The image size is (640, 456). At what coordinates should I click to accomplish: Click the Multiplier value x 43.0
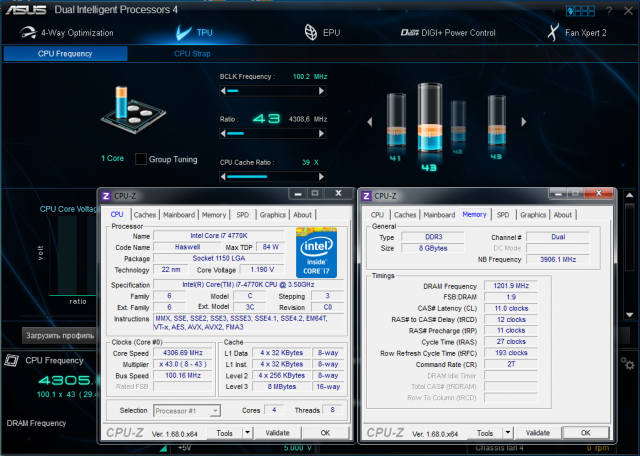tap(182, 364)
